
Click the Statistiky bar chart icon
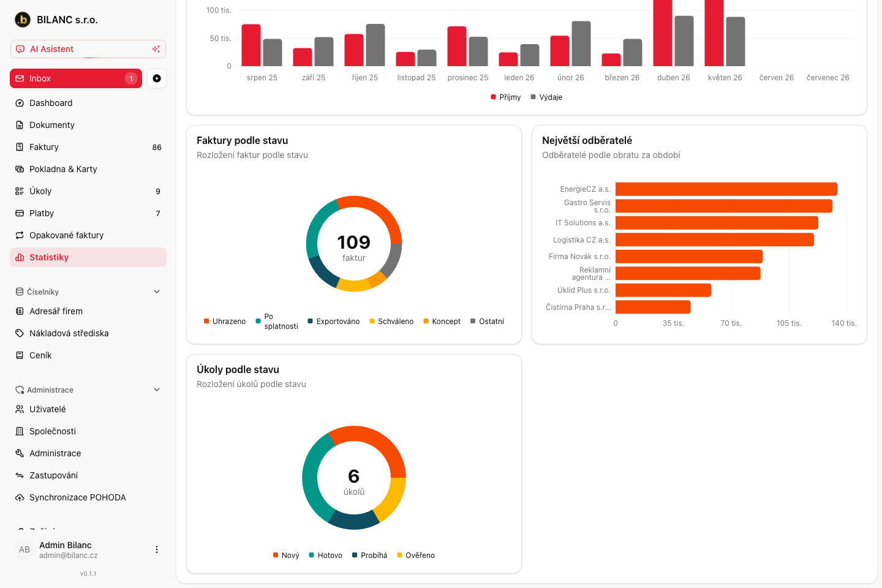pos(20,257)
